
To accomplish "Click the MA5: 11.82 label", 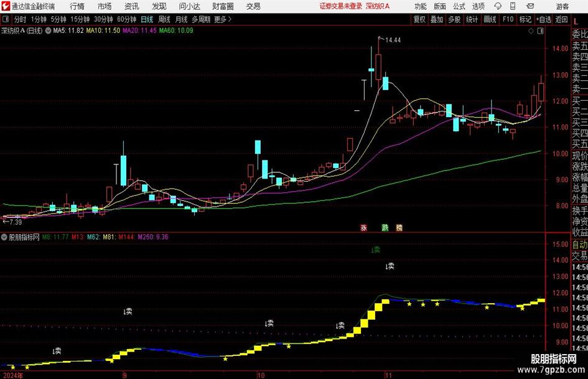I will point(68,30).
